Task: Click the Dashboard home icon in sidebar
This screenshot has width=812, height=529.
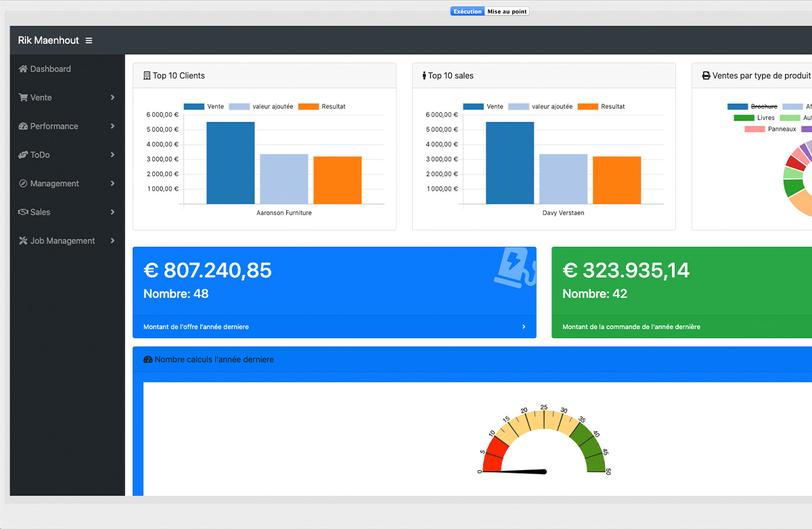Action: point(23,69)
